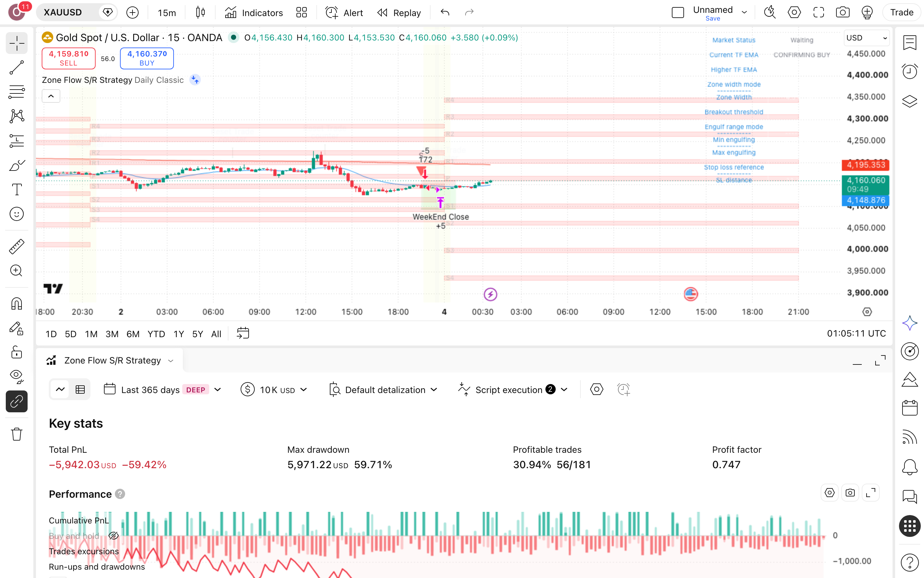Open the emoji icons tool

[16, 214]
